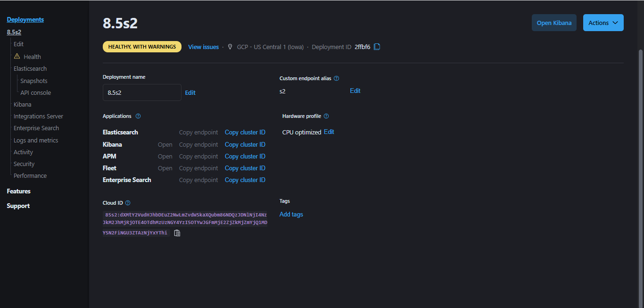Copy cluster ID for Kibana
This screenshot has width=644, height=308.
coord(245,144)
